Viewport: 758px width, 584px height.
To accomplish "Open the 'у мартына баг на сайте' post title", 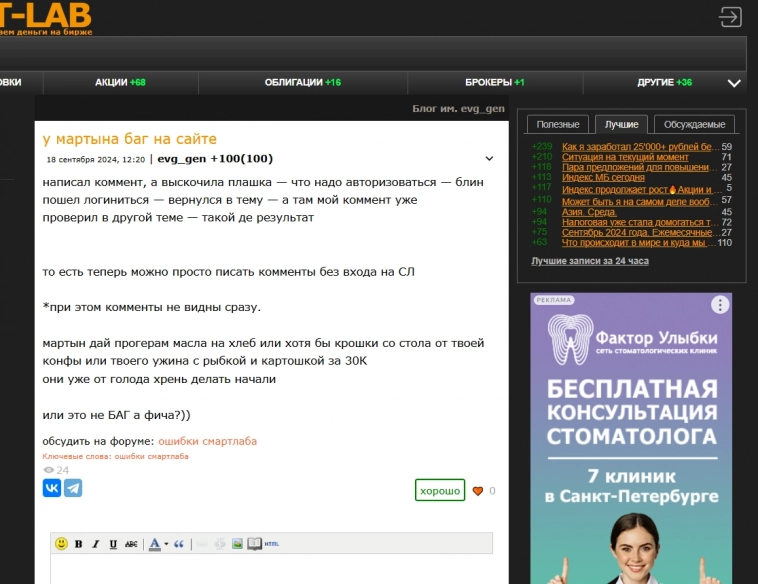I will (130, 139).
